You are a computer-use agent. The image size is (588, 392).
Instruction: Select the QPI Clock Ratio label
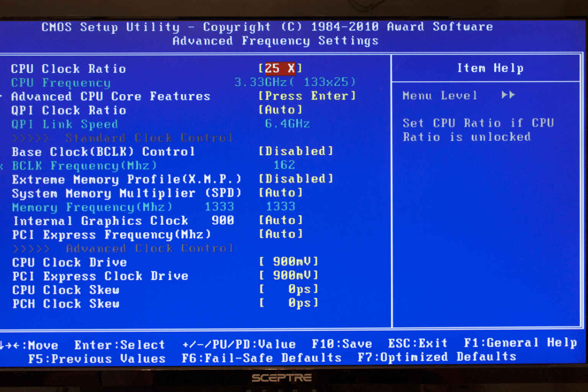tap(69, 110)
